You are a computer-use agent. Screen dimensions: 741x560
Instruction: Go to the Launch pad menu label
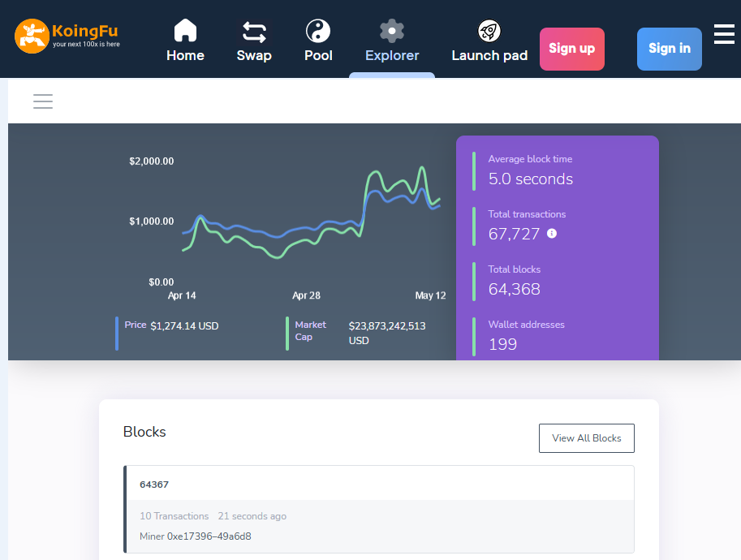[489, 55]
